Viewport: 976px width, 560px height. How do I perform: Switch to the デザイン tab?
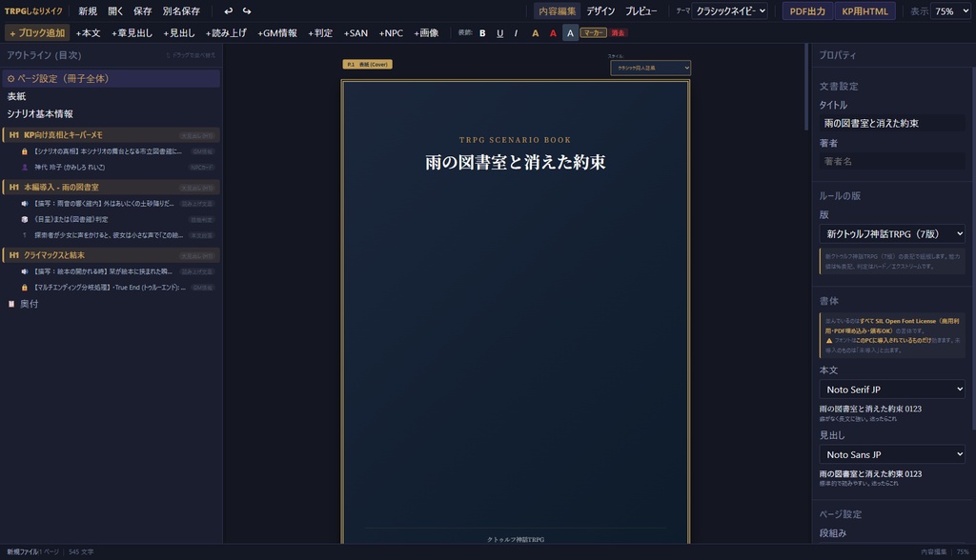pos(600,11)
